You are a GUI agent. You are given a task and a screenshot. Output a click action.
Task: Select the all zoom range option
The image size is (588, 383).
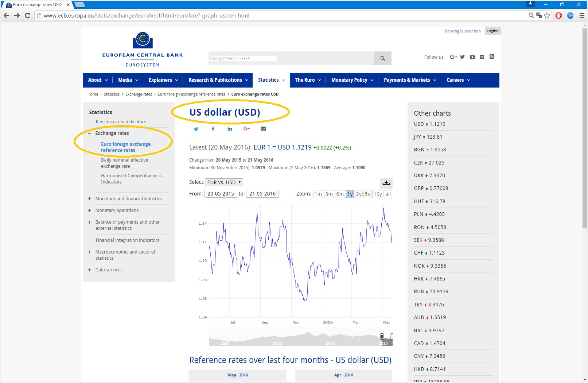388,194
